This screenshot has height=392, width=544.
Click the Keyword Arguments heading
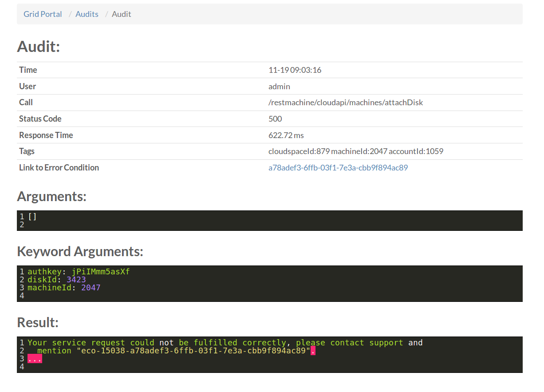click(x=80, y=251)
